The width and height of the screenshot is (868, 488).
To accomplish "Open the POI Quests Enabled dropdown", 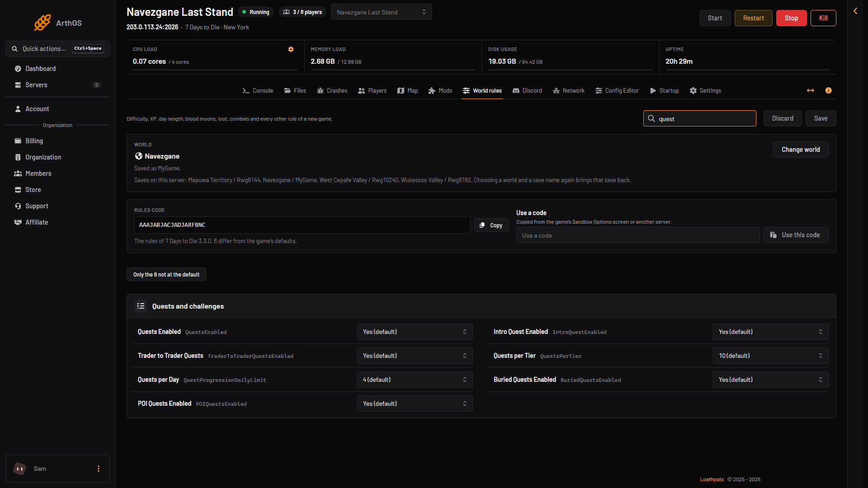I will [415, 404].
